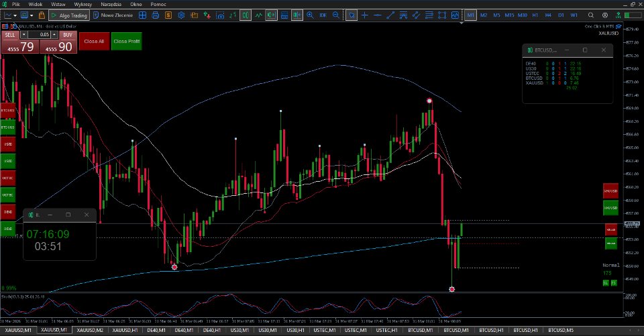Click Nowe Zlecenie new order button
The image size is (644, 336).
[113, 15]
